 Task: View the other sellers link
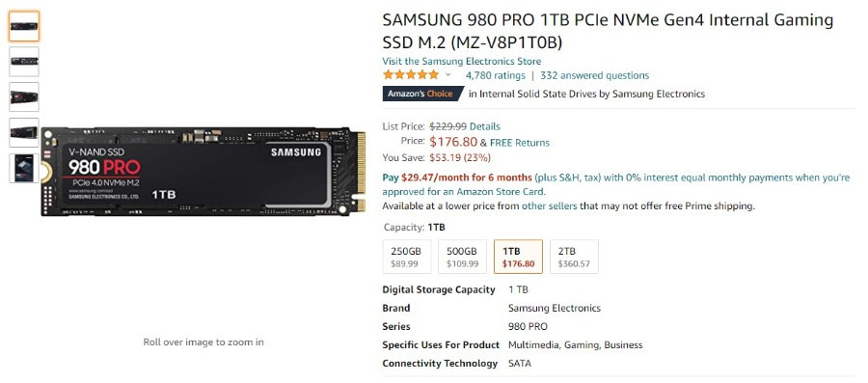coord(549,205)
